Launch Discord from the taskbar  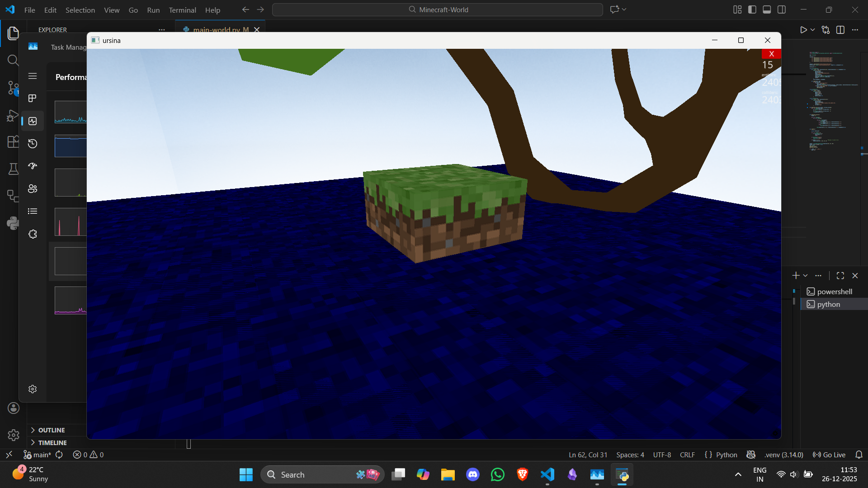[473, 474]
